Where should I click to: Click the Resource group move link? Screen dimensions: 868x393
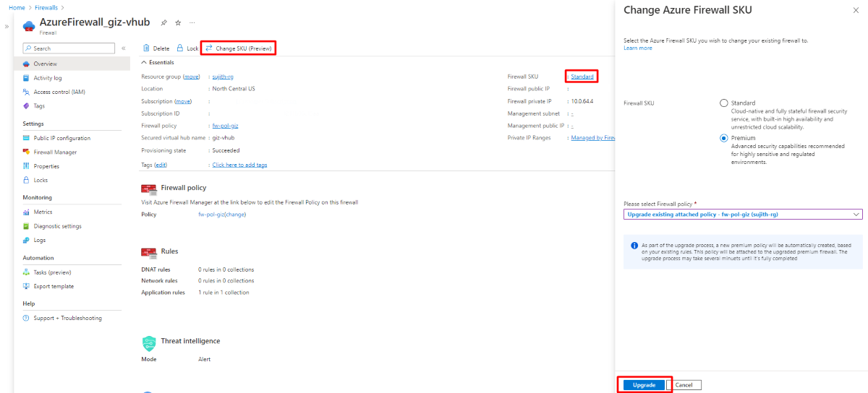[192, 77]
